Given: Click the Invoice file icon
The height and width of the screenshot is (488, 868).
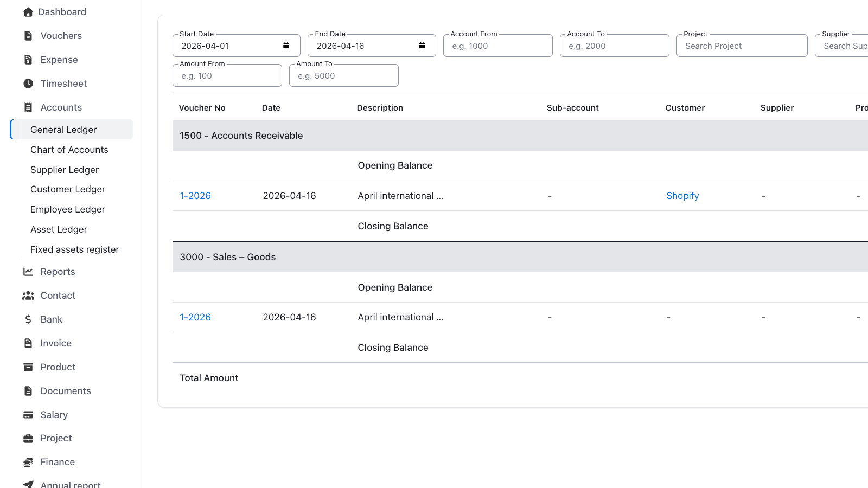Looking at the screenshot, I should pyautogui.click(x=28, y=343).
